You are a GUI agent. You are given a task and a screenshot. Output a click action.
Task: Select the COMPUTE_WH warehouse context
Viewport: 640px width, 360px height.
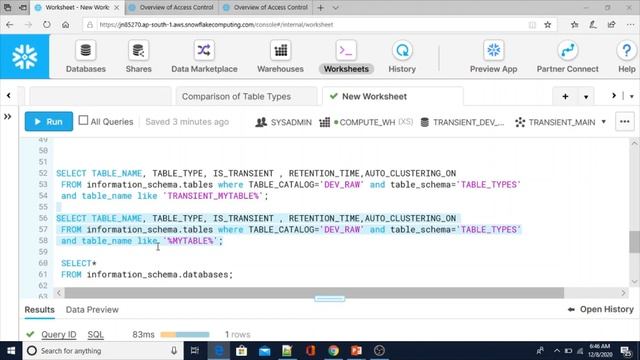pos(366,122)
